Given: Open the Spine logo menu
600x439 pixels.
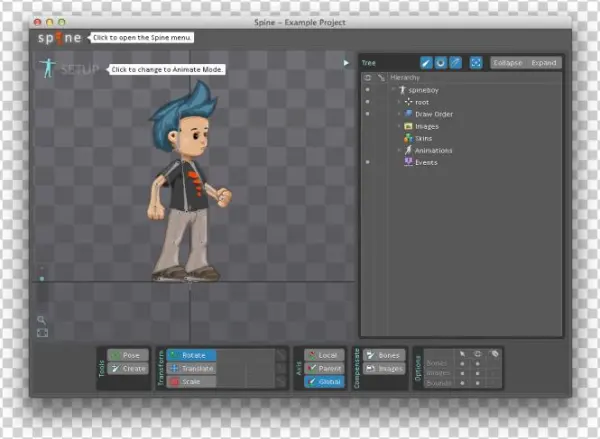Looking at the screenshot, I should point(60,38).
